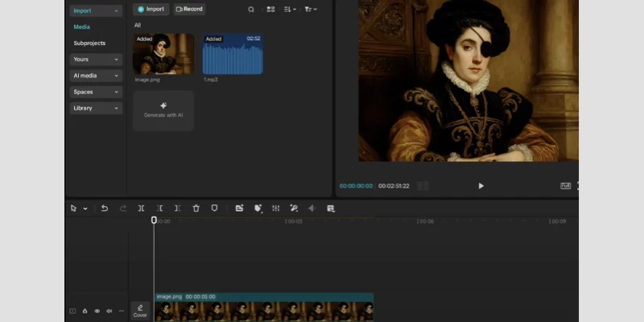Select the arrow pointer tool

click(73, 208)
